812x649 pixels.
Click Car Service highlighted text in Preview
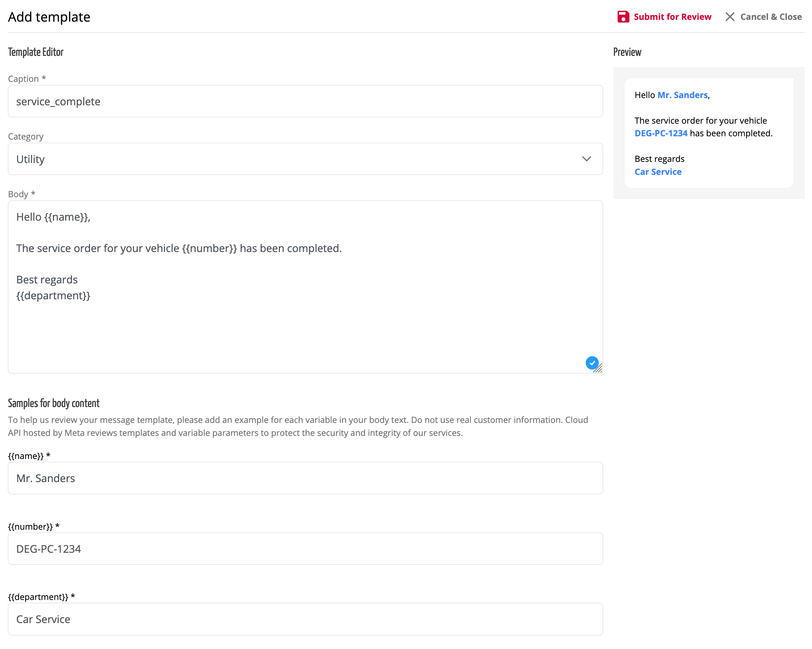tap(657, 172)
